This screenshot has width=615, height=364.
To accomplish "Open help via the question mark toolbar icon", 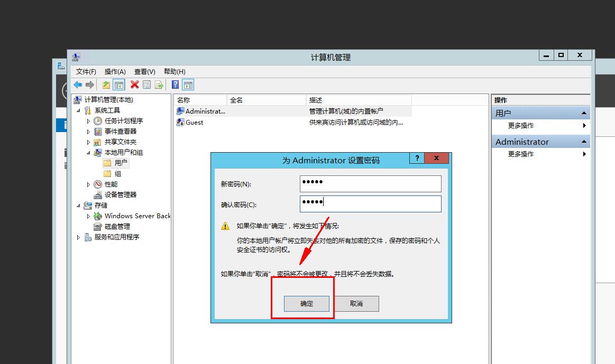I will pos(176,85).
